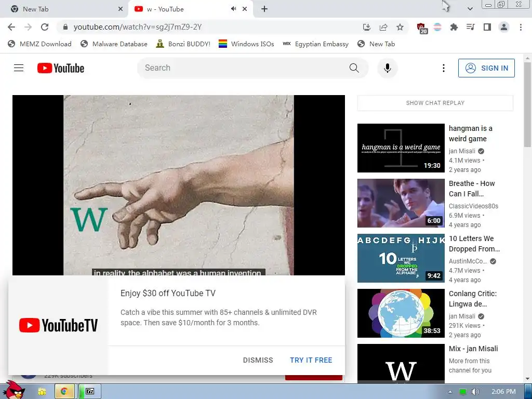
Task: Open the Conlang Critic globe thumbnail
Action: pyautogui.click(x=401, y=313)
